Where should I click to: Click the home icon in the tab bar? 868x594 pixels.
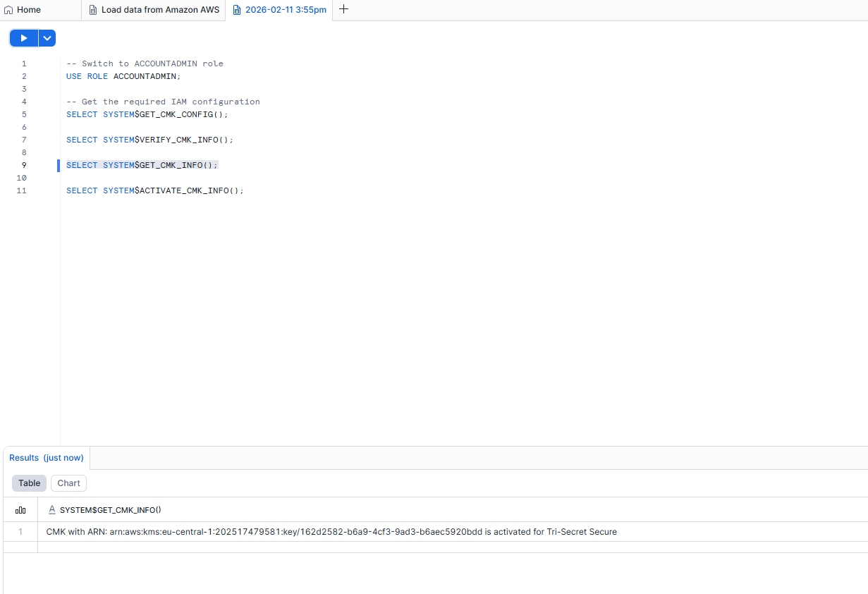tap(8, 10)
